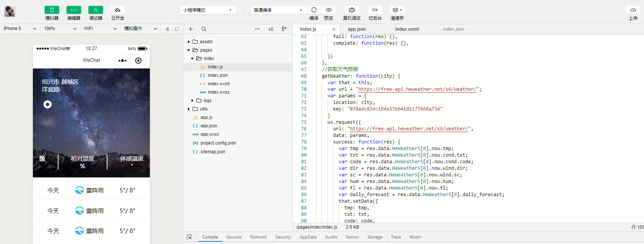Toggle the editor panel button
Screen dimensions: 644x244
click(73, 10)
